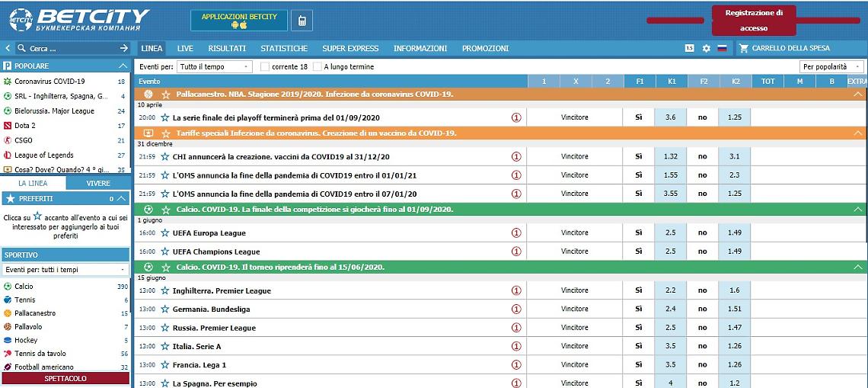The height and width of the screenshot is (388, 868).
Task: Select odds 3.6 for NBA playoff Sì
Action: 670,117
